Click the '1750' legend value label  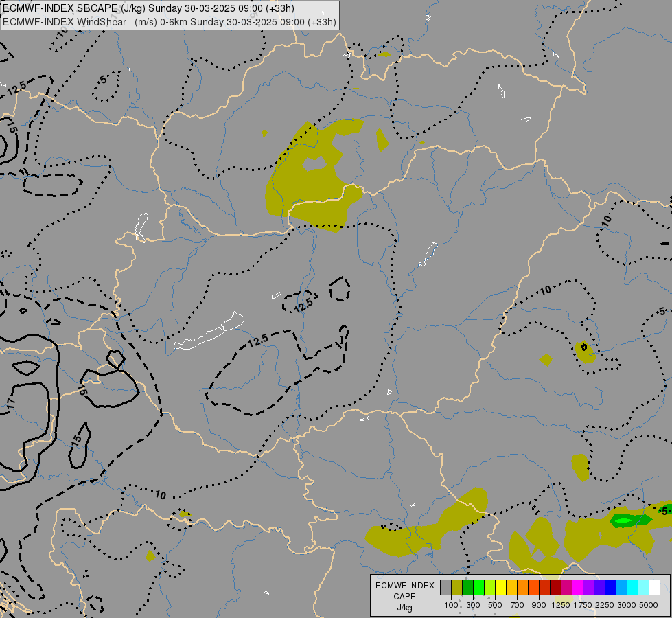point(583,605)
